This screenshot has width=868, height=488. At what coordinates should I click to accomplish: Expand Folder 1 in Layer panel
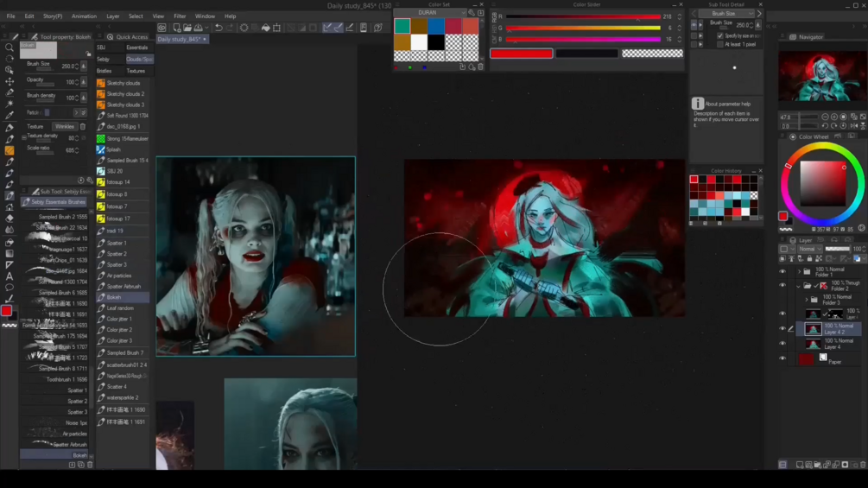pos(799,272)
